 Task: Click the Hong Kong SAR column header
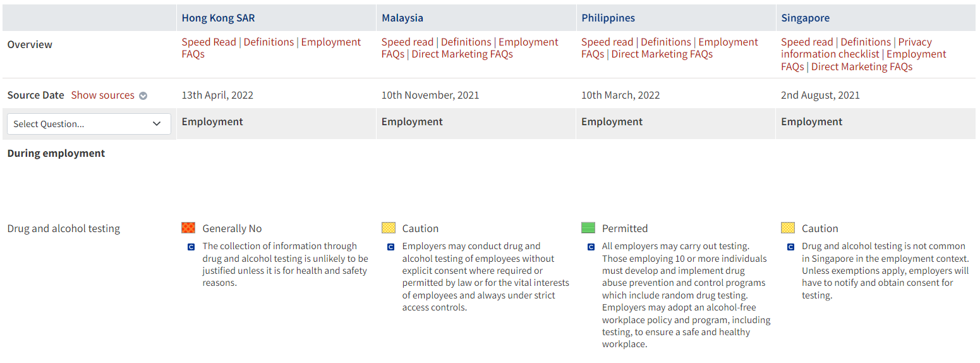pyautogui.click(x=218, y=18)
